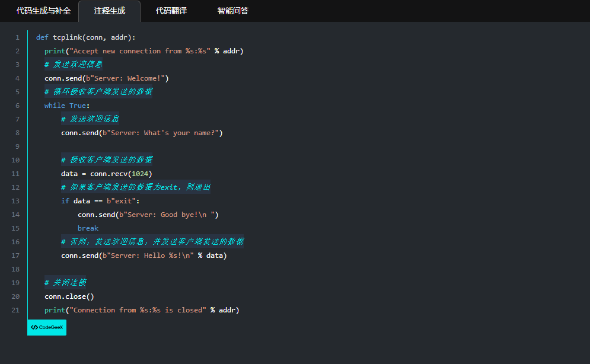The image size is (590, 364).
Task: Click the 'while True:' statement
Action: click(x=66, y=106)
